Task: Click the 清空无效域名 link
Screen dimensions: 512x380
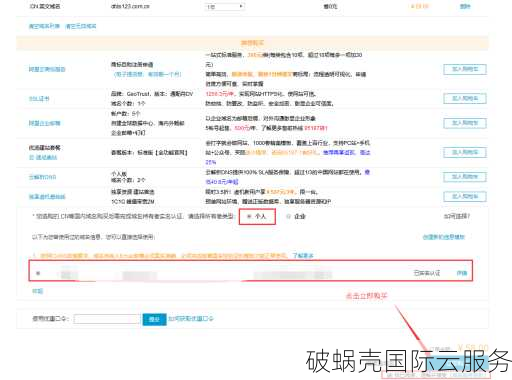Action: [x=81, y=26]
